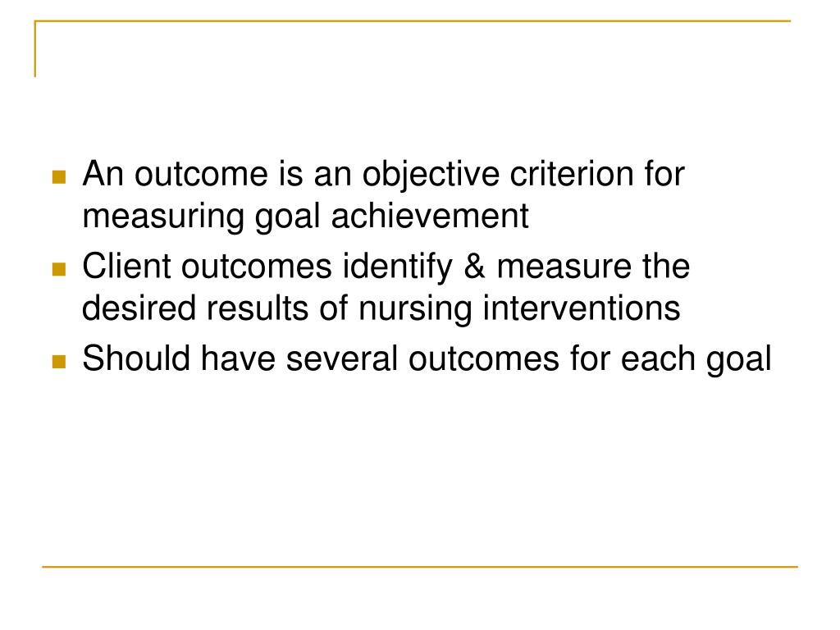Click the word "Should" in third bullet

coord(136,358)
